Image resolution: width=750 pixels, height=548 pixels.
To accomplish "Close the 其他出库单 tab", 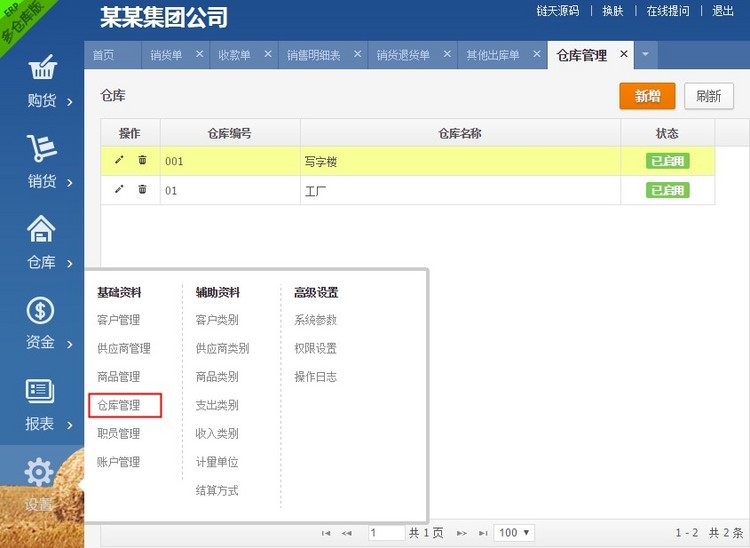I will click(535, 54).
